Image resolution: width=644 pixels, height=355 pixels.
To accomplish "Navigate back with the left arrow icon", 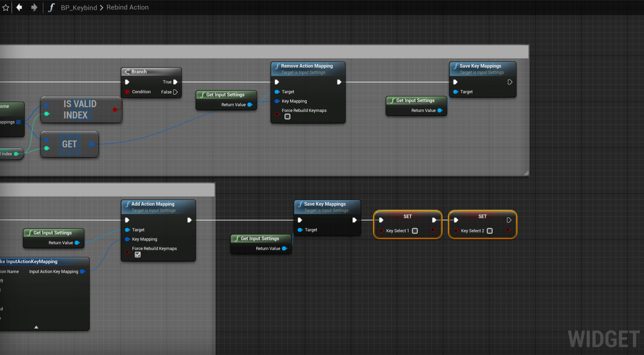I will (19, 7).
